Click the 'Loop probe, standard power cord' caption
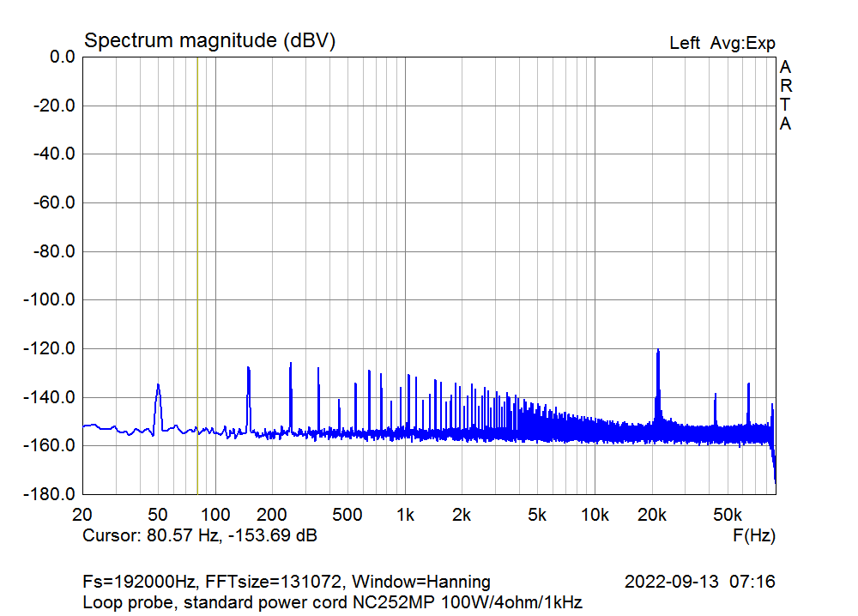Image resolution: width=858 pixels, height=616 pixels. point(332,602)
